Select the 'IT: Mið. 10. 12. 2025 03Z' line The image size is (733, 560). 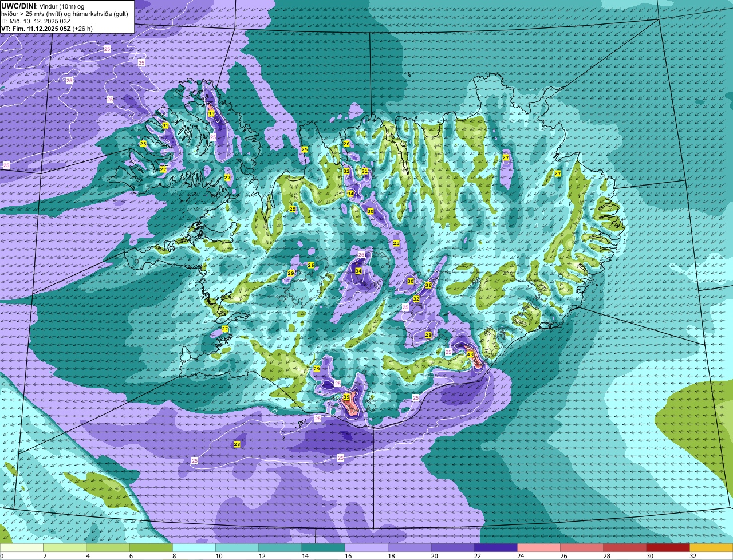36,21
